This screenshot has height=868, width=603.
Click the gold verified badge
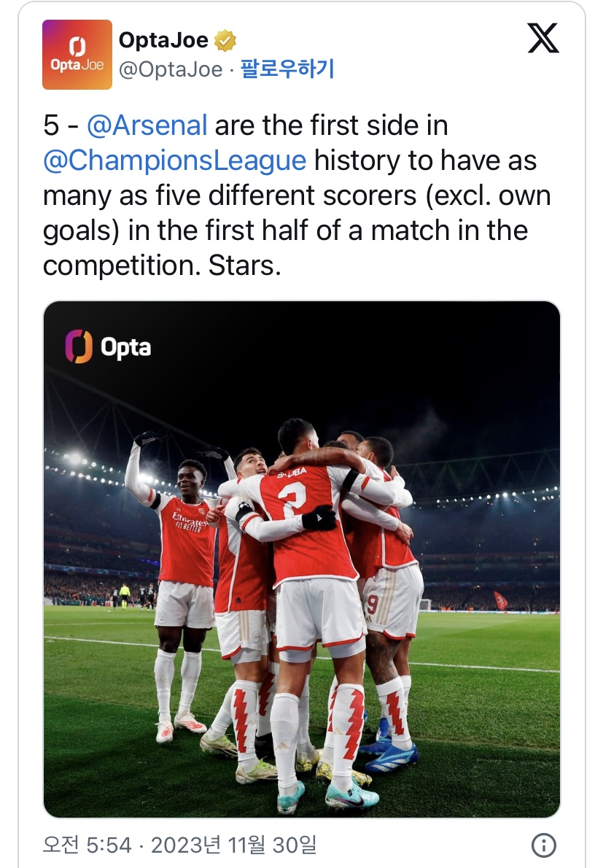tap(225, 40)
